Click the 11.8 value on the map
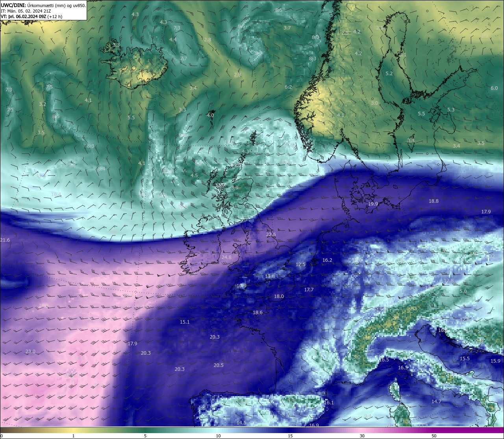The height and width of the screenshot is (439, 504). coord(270,276)
